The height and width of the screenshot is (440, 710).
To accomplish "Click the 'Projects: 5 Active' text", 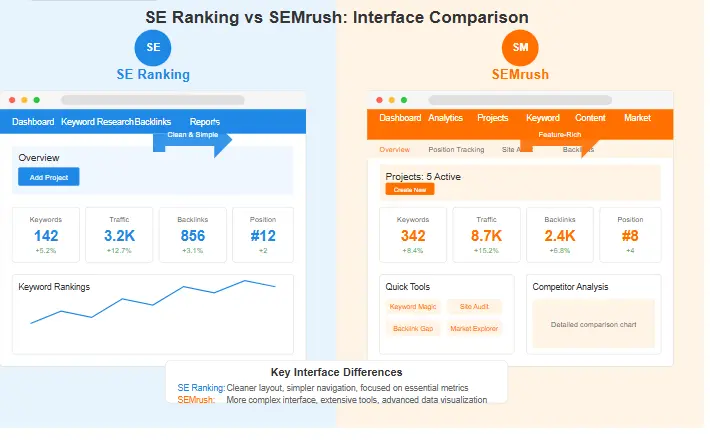I will coord(423,177).
